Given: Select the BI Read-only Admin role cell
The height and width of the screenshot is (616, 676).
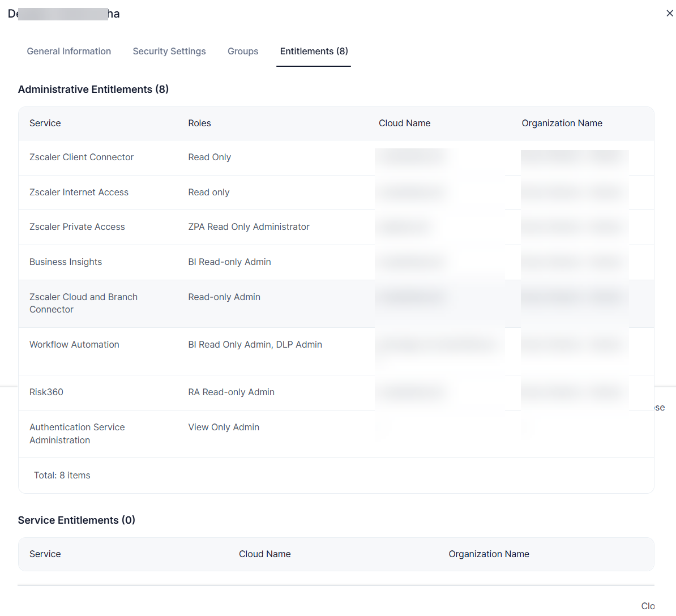Looking at the screenshot, I should point(229,262).
